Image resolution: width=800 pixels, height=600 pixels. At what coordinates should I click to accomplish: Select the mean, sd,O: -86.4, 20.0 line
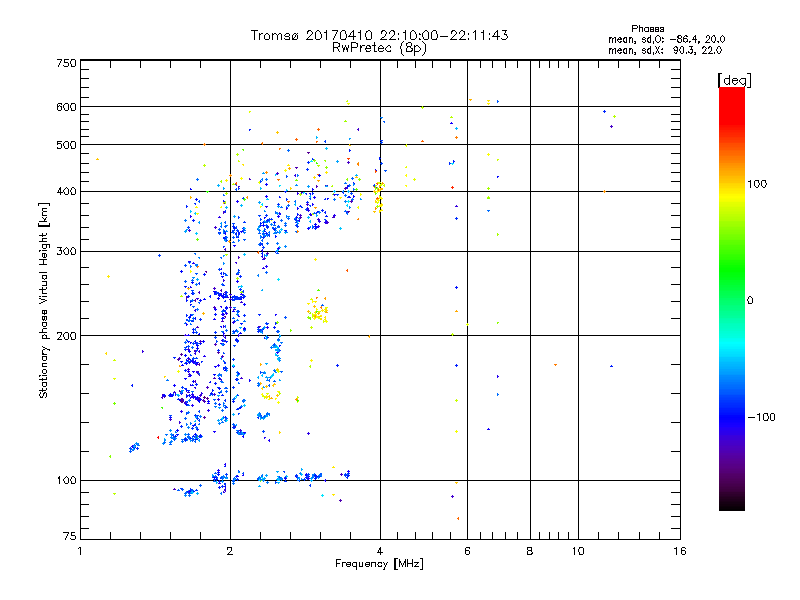tap(666, 39)
